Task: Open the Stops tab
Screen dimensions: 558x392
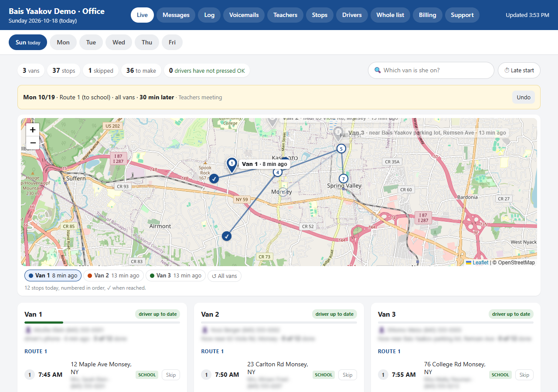Action: [x=320, y=15]
